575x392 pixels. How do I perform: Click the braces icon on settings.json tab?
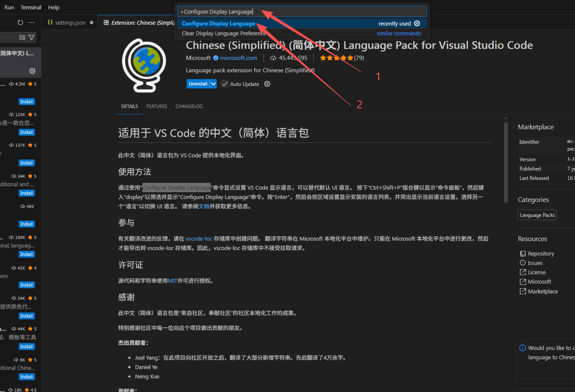[x=50, y=23]
